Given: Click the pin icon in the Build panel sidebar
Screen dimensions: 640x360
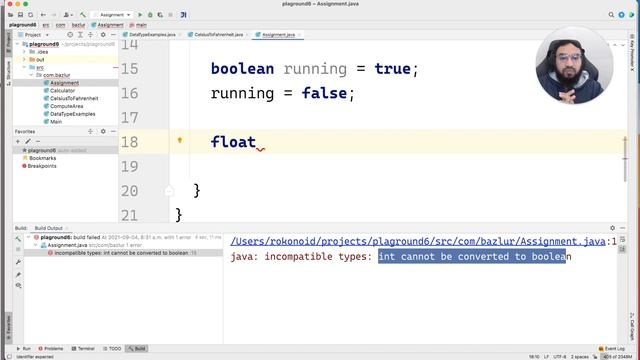Looking at the screenshot, I should coord(18,274).
